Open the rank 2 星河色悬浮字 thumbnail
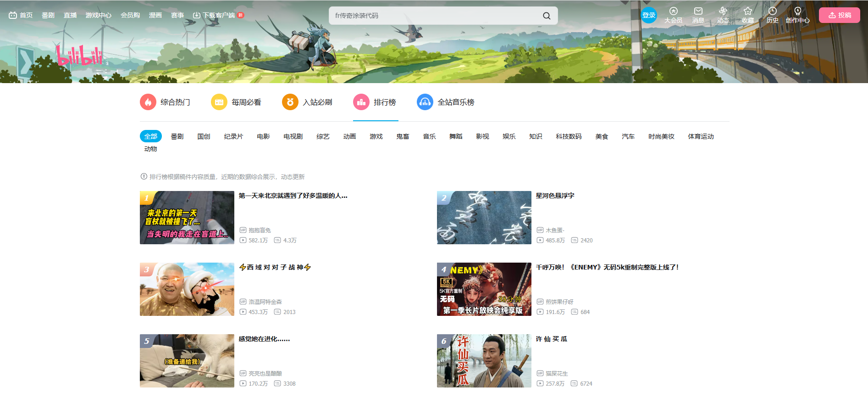868x393 pixels. coord(484,218)
